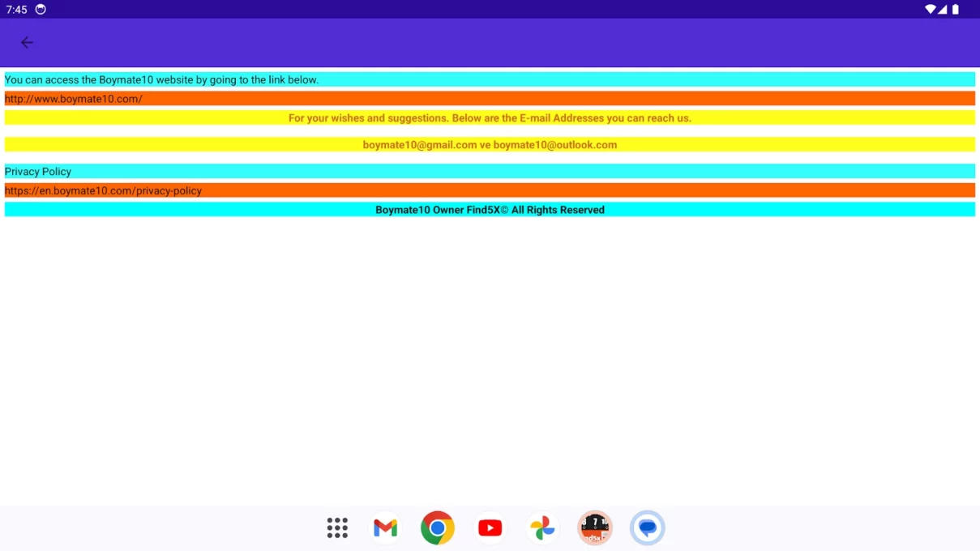Tap the 7:45 clock in status bar

[16, 10]
